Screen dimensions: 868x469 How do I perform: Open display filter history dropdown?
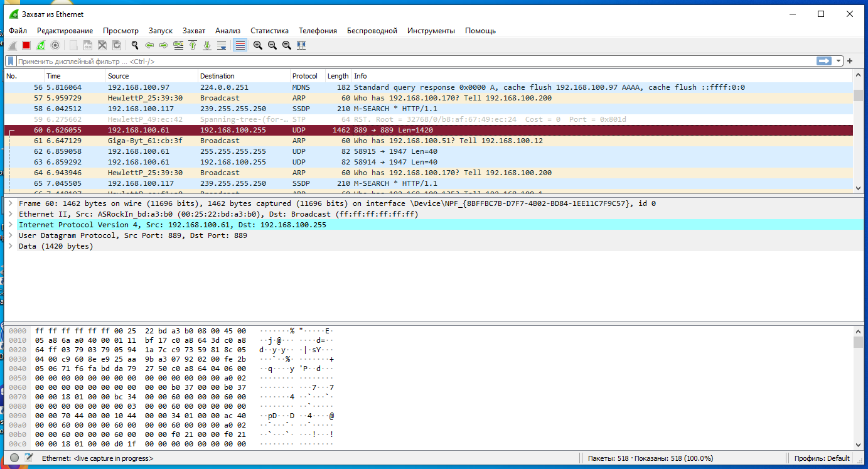(839, 61)
